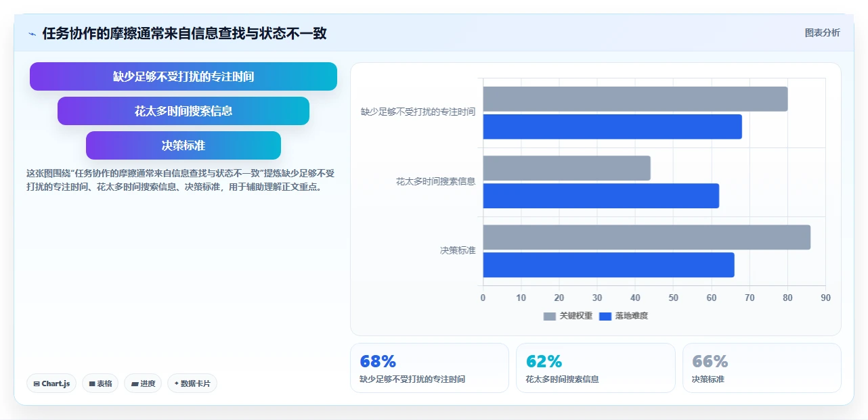Image resolution: width=868 pixels, height=420 pixels.
Task: Click the x-axis tick value 50
Action: click(x=673, y=298)
